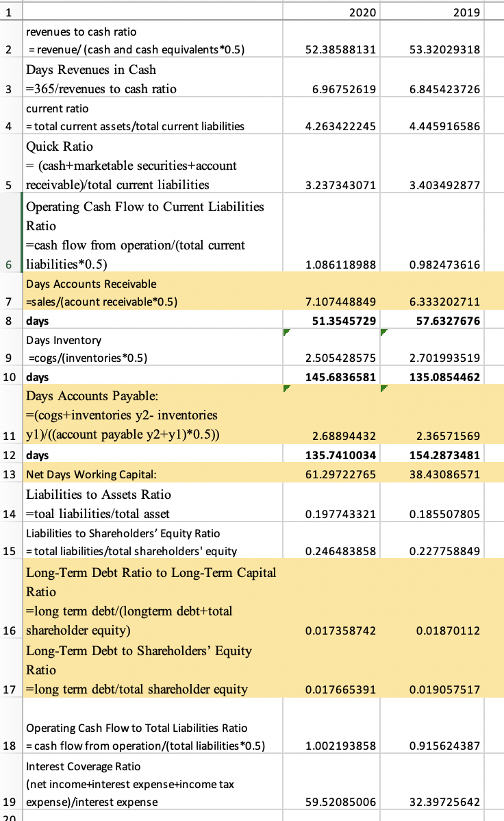
Task: Click row header number 6
Action: (10, 232)
